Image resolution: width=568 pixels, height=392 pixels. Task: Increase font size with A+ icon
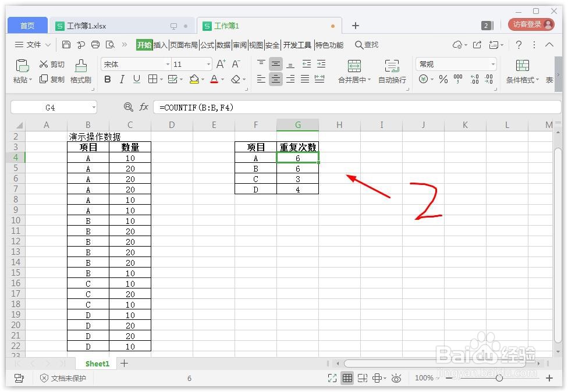(221, 64)
